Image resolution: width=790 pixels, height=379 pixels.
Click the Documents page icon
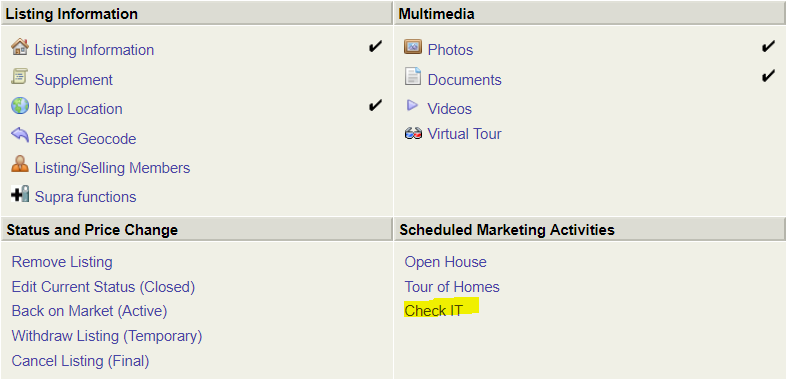tap(413, 76)
